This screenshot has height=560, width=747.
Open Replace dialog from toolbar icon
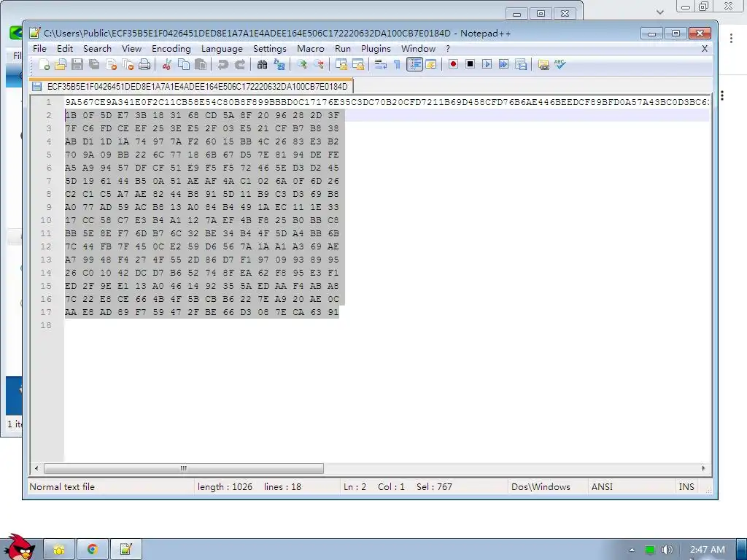pos(279,64)
